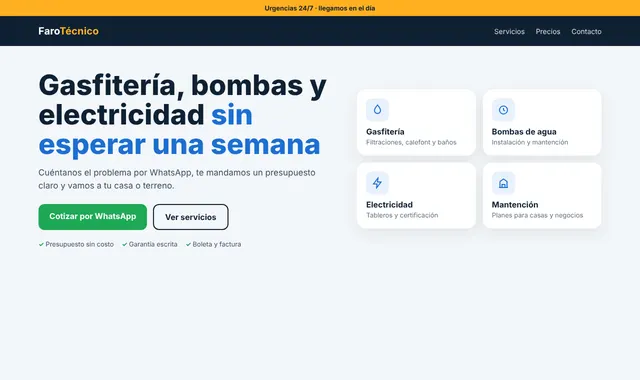
Task: Select the Electricidad card title
Action: pos(389,204)
